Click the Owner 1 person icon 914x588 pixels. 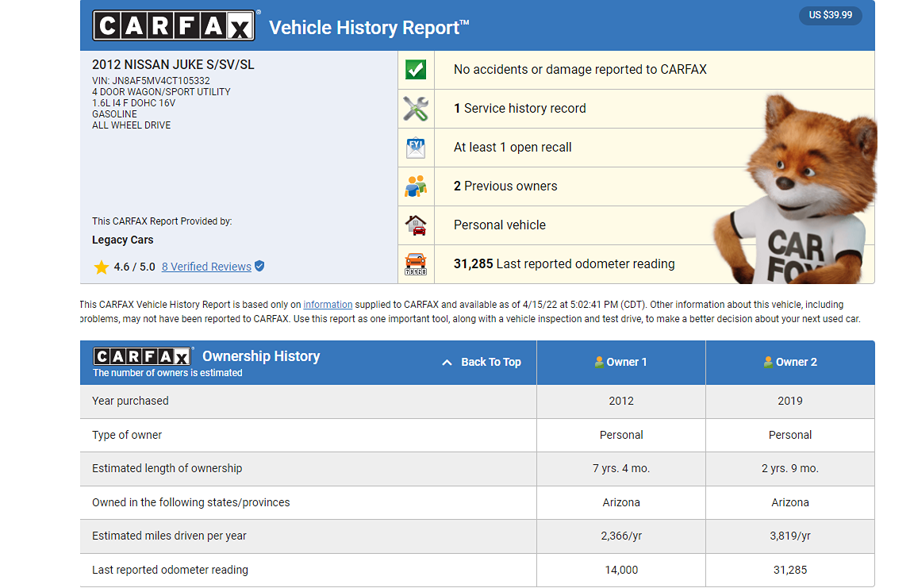(x=599, y=362)
